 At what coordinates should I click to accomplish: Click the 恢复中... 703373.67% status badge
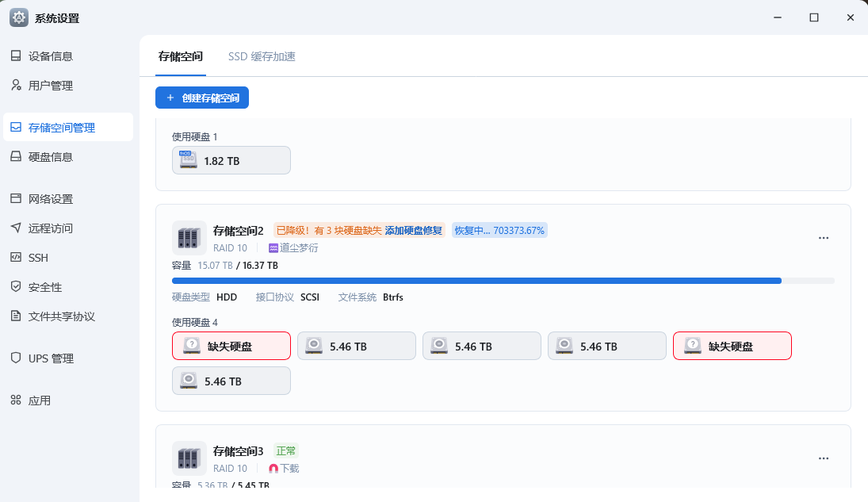(x=499, y=231)
